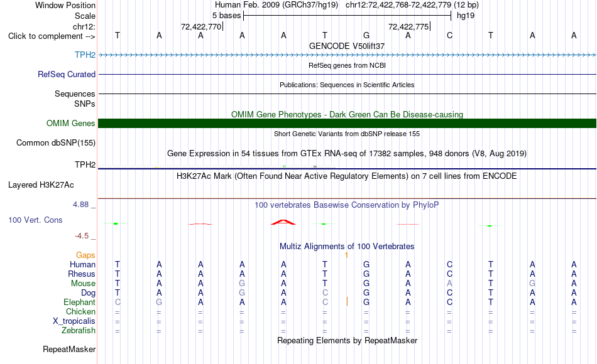Click the 'RefSeq genes from NCBI' title
Image resolution: width=597 pixels, height=364 pixels.
[347, 65]
